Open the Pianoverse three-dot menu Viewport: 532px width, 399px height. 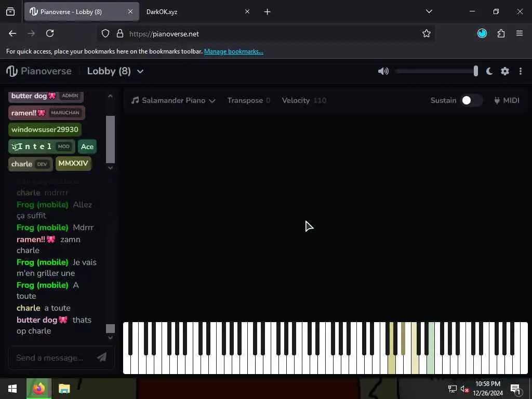point(521,71)
